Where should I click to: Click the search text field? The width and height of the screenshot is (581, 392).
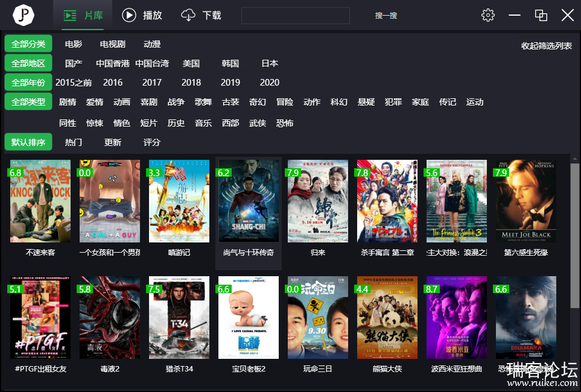(x=295, y=16)
